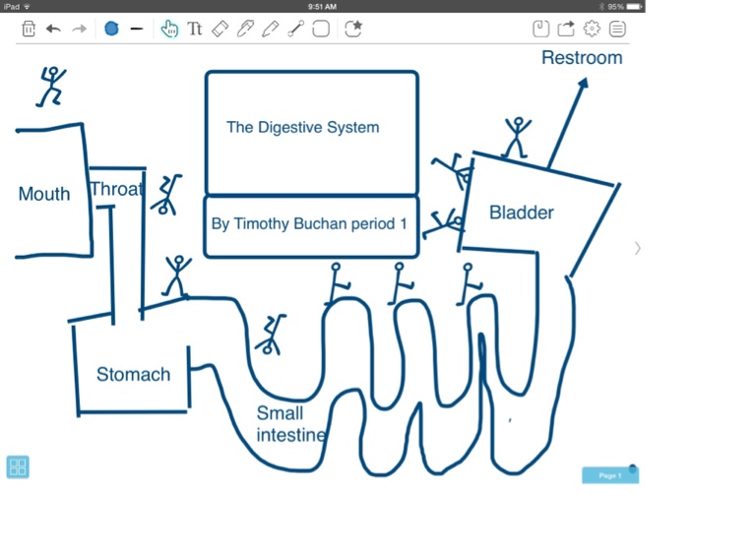Image resolution: width=756 pixels, height=552 pixels.
Task: Select the Text tool
Action: 195,29
